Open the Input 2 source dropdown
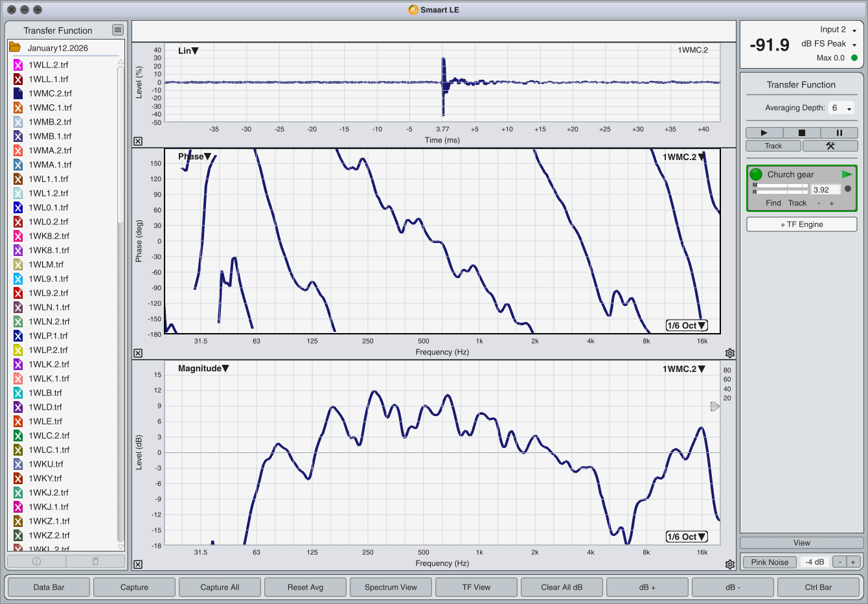 pyautogui.click(x=838, y=30)
